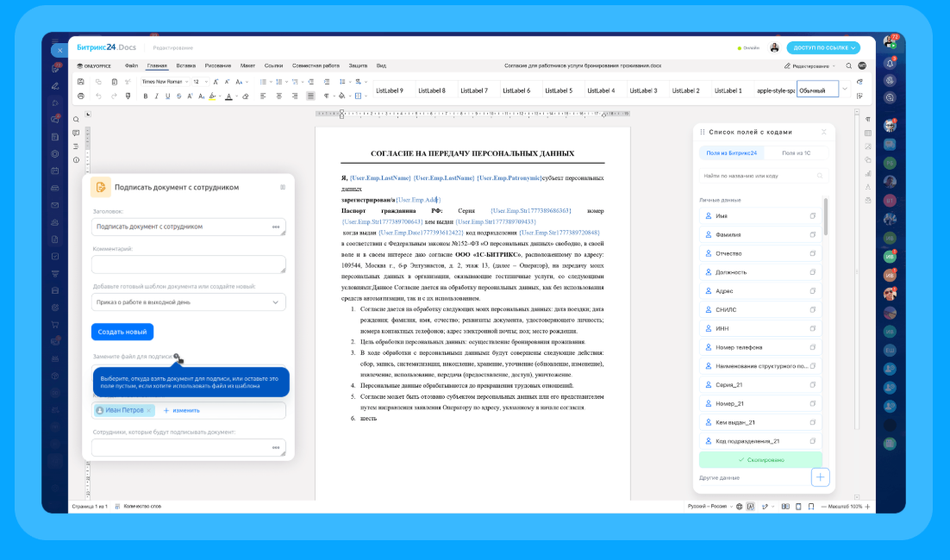Image resolution: width=950 pixels, height=560 pixels.
Task: Expand the paragraph styles gallery
Action: tap(845, 89)
